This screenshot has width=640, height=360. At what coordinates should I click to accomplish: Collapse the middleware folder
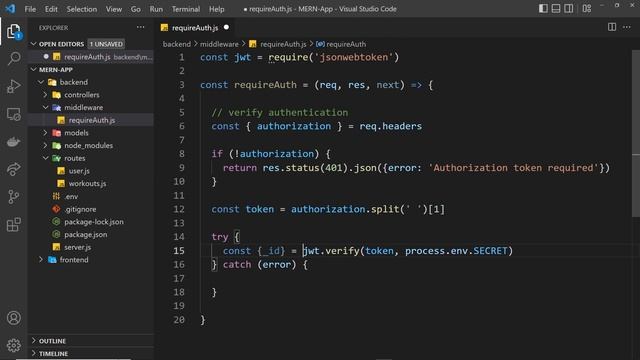click(45, 107)
